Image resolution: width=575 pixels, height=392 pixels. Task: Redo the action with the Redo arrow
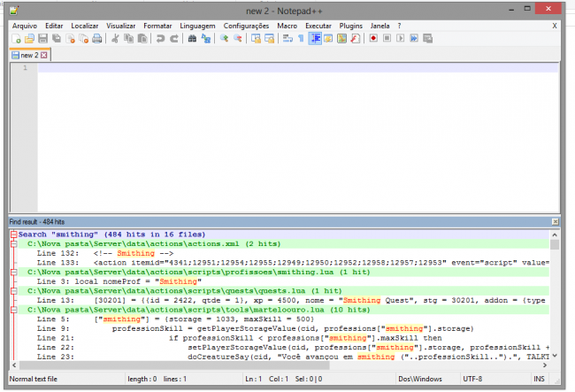coord(173,39)
